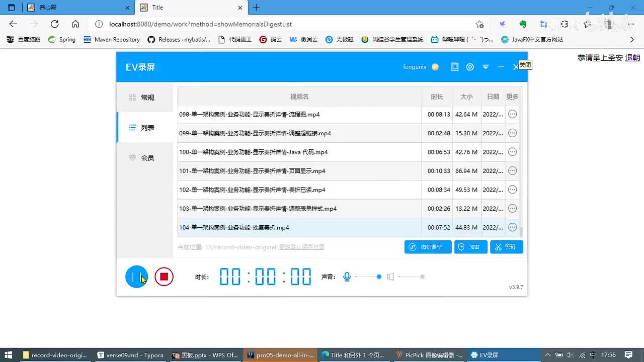Viewport: 644px width, 362px height.
Task: Click the user badge icon next to fengunix
Action: tap(435, 67)
